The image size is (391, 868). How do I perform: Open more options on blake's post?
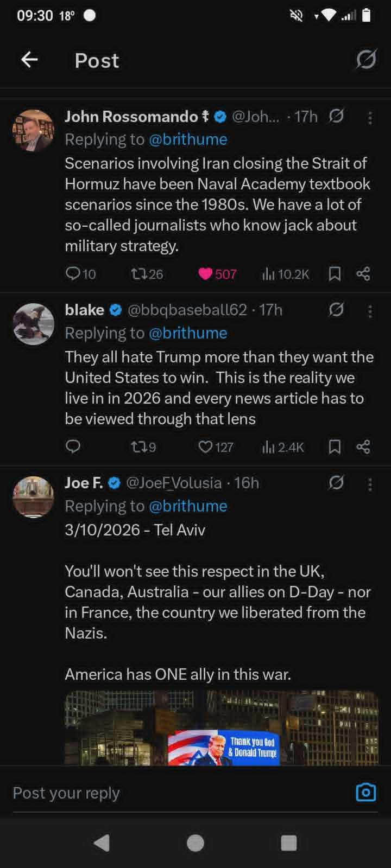coord(370,311)
